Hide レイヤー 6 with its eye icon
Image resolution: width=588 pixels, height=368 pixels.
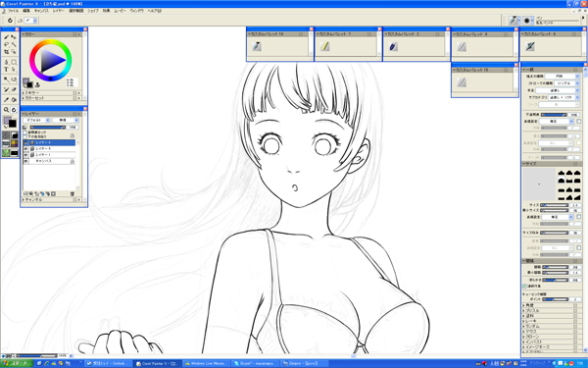tap(25, 142)
